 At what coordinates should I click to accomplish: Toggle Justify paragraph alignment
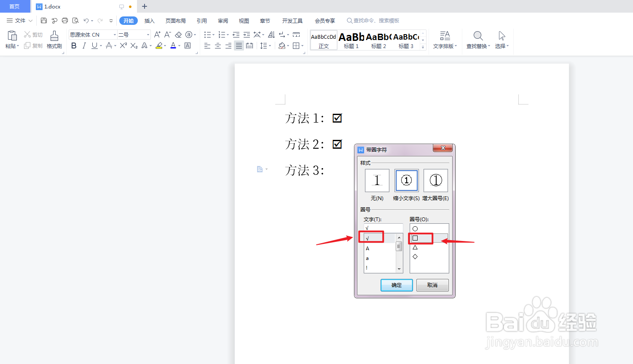click(239, 45)
